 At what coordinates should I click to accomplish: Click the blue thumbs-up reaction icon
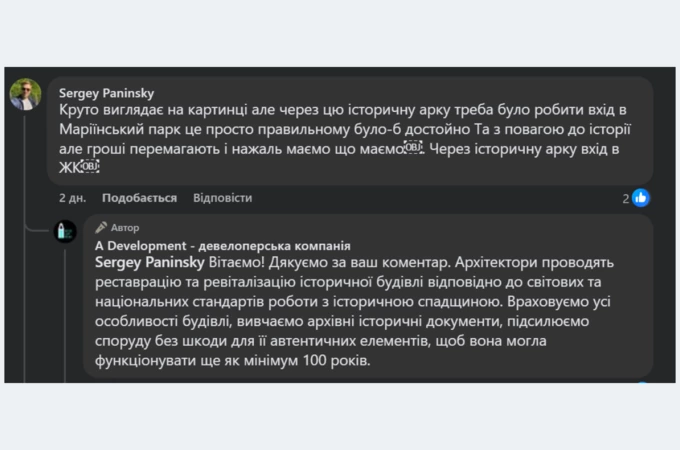(640, 198)
